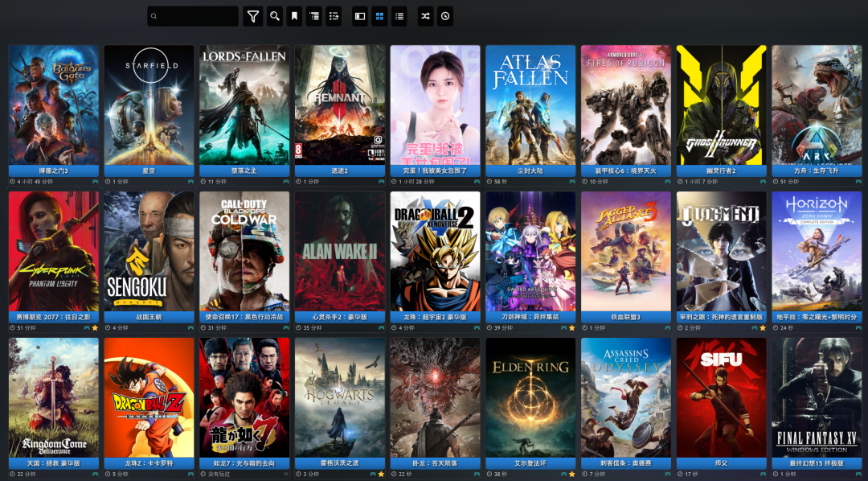Select the Kingdom Come Deliverance cover
The height and width of the screenshot is (481, 868).
pos(54,398)
